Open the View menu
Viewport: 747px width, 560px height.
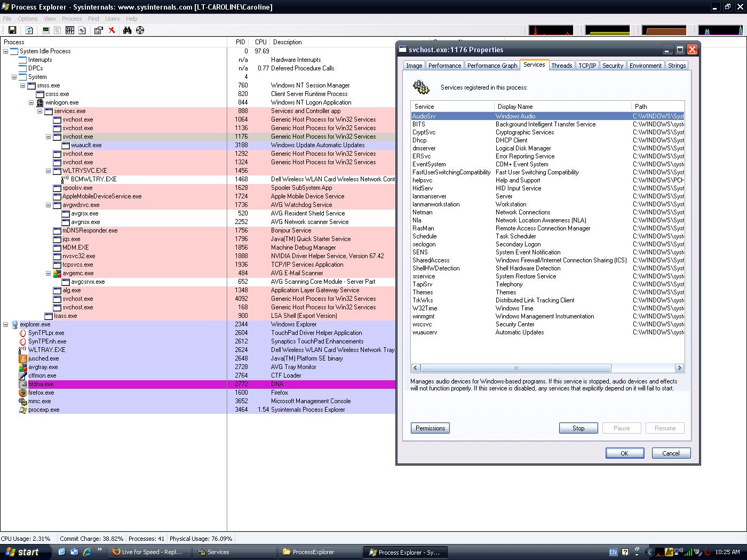(50, 19)
